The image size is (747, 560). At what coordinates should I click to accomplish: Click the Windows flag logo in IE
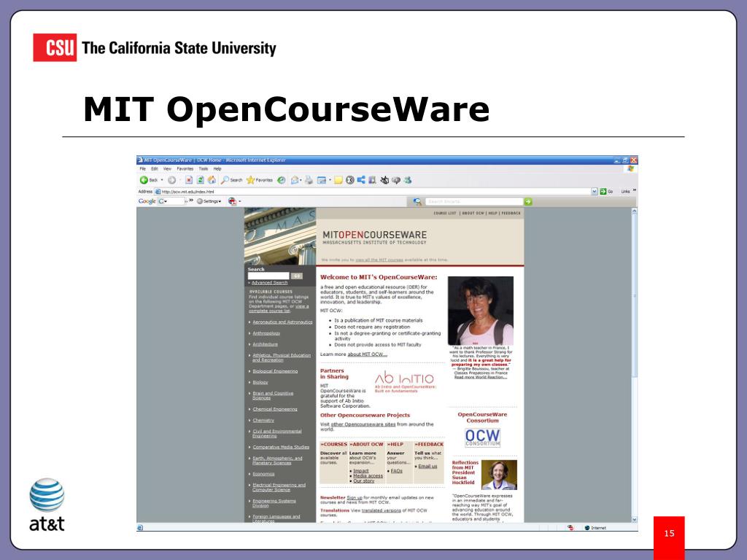[x=631, y=168]
